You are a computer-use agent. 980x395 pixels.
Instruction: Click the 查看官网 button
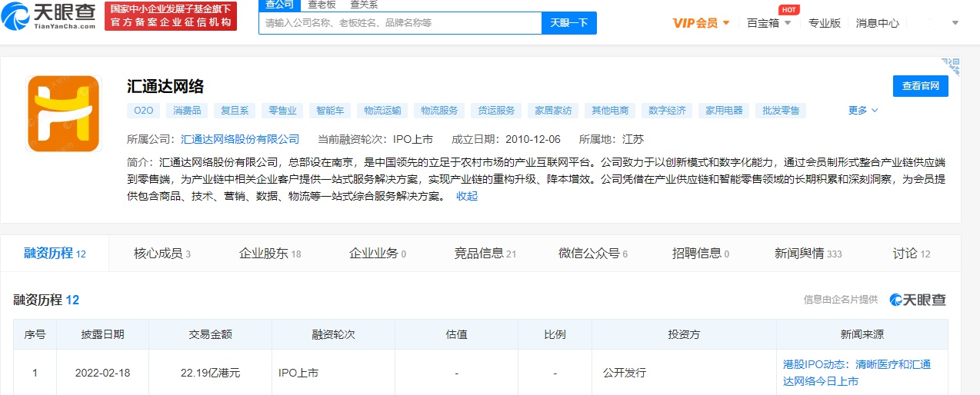[x=921, y=86]
